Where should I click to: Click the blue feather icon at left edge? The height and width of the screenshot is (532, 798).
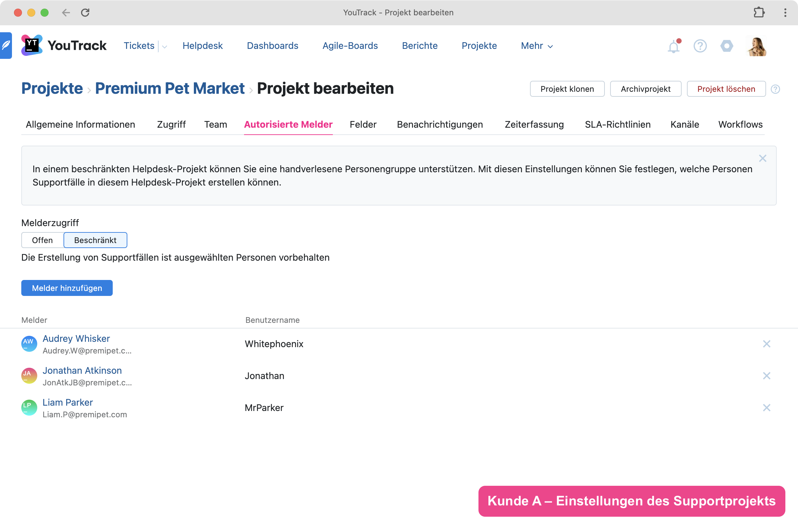coord(6,46)
